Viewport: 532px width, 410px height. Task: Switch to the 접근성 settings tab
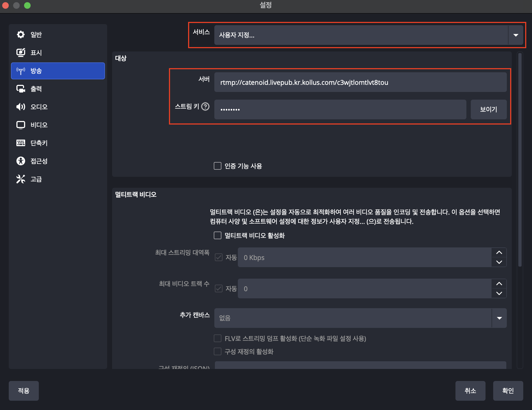tap(21, 161)
